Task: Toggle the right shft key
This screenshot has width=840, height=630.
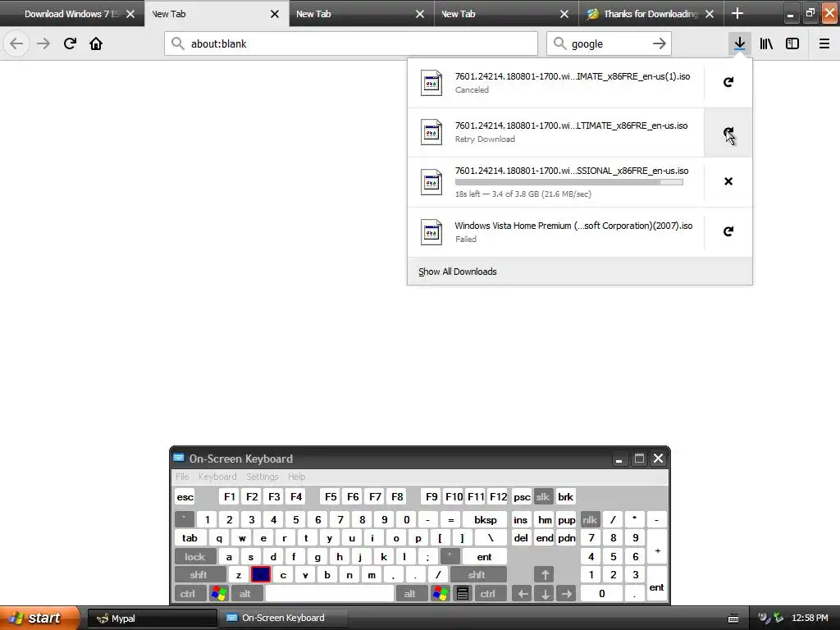Action: tap(477, 575)
